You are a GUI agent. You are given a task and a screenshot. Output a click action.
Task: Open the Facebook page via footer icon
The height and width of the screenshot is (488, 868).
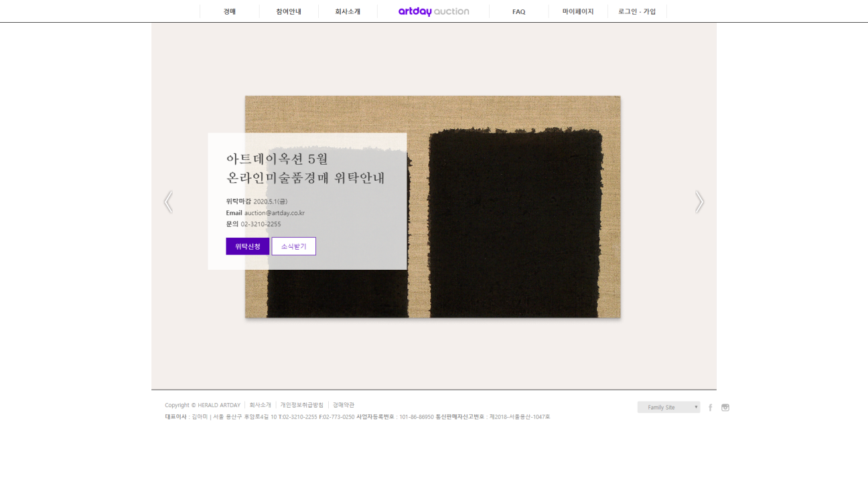710,407
